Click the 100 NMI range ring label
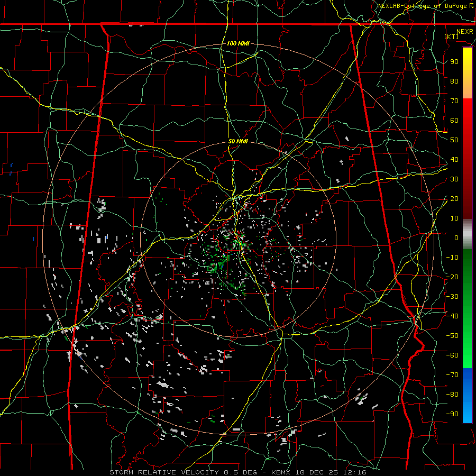476x476 pixels. pos(238,43)
